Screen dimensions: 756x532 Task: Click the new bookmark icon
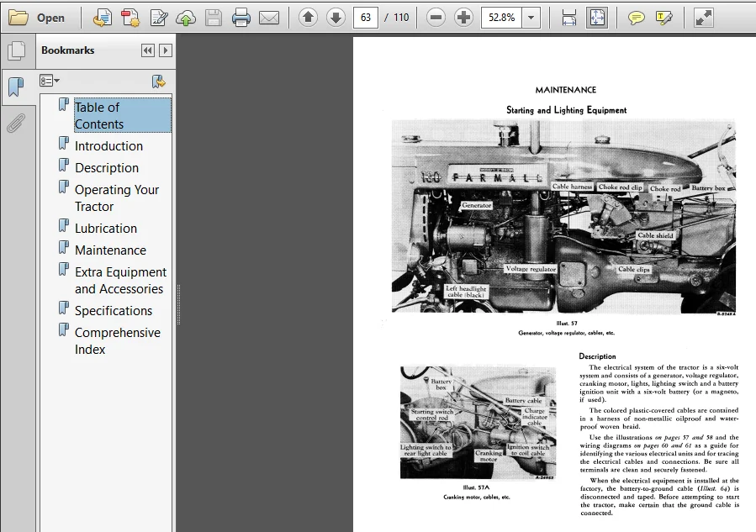coord(158,81)
